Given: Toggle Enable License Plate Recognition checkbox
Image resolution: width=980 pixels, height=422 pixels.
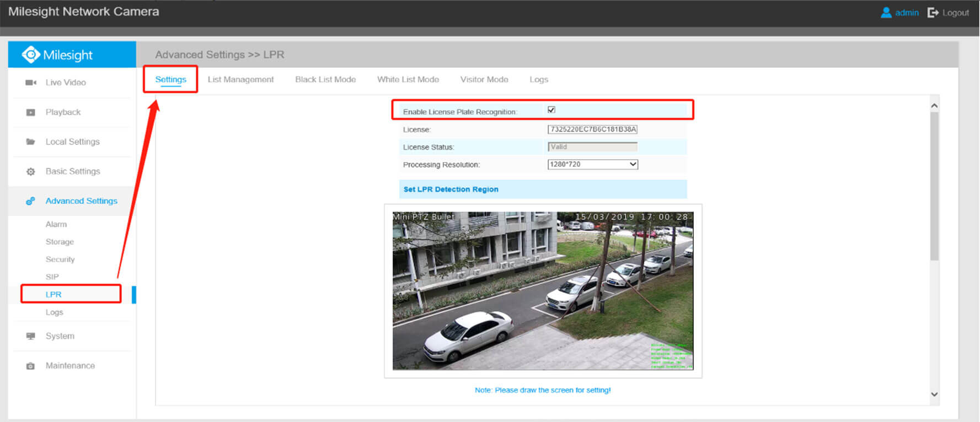Looking at the screenshot, I should click(x=551, y=110).
